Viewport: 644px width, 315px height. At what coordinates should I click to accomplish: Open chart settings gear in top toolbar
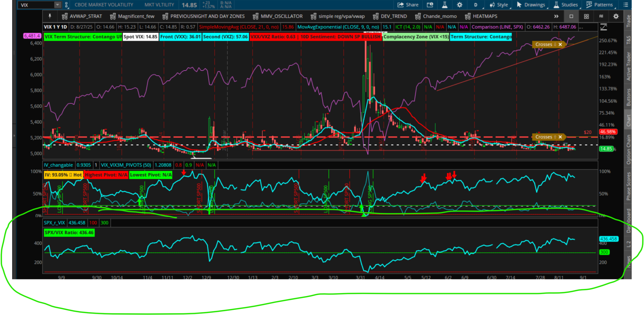coord(460,5)
